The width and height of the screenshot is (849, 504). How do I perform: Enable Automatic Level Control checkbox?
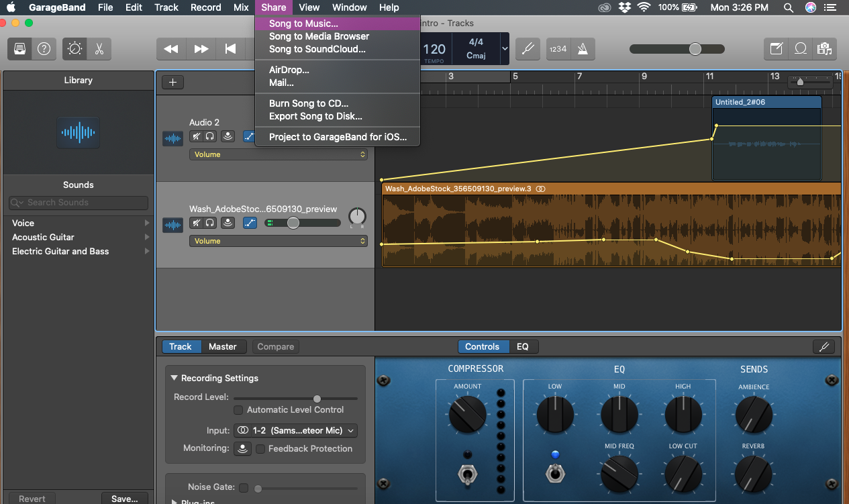(238, 409)
